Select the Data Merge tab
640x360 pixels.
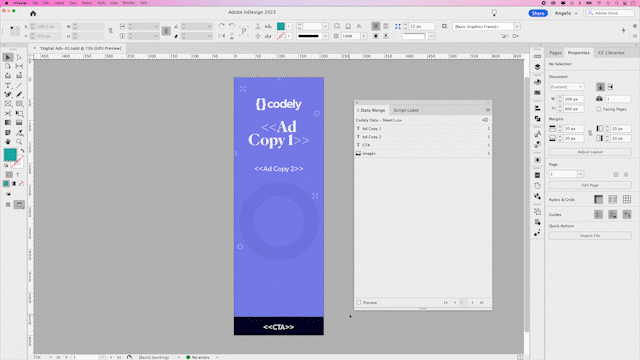(373, 110)
